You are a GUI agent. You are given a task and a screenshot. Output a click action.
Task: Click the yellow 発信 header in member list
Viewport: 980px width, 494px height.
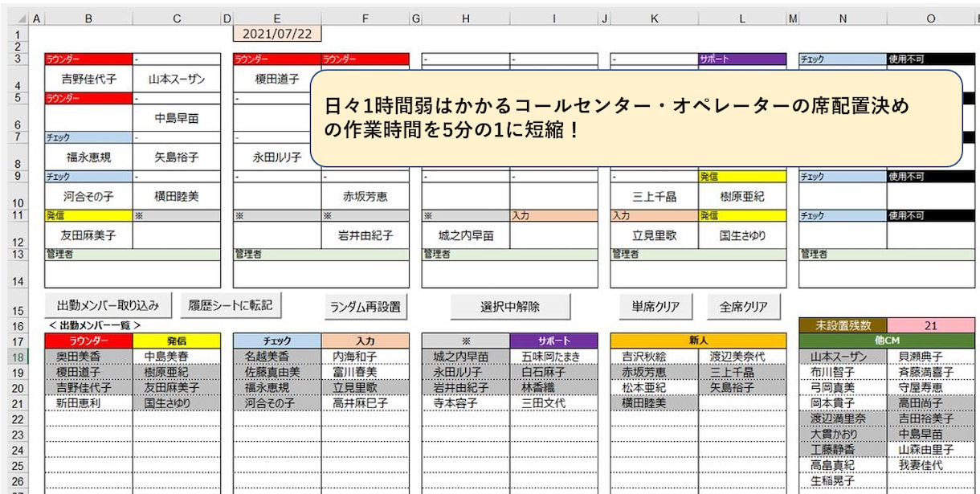tap(177, 341)
